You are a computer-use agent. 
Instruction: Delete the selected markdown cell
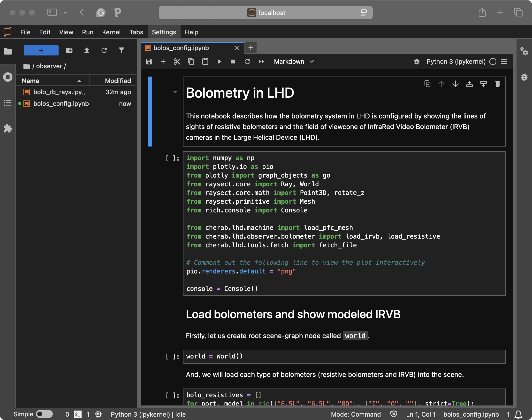click(497, 84)
